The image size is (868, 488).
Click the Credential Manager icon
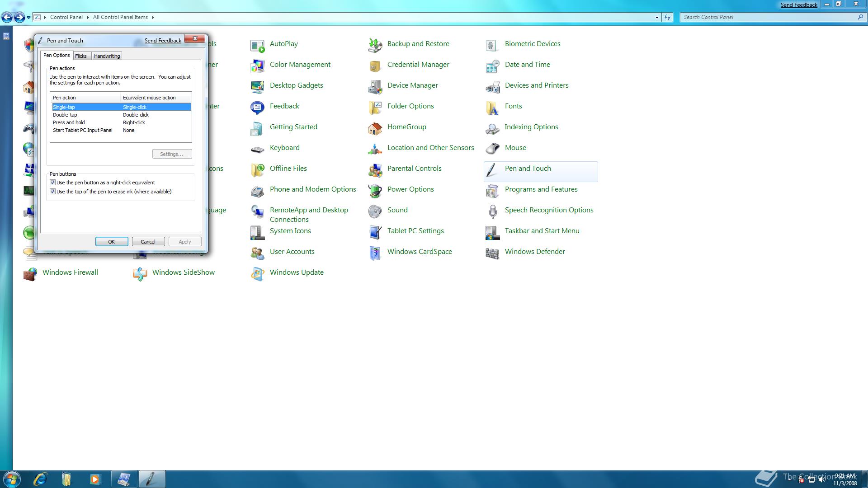click(375, 66)
